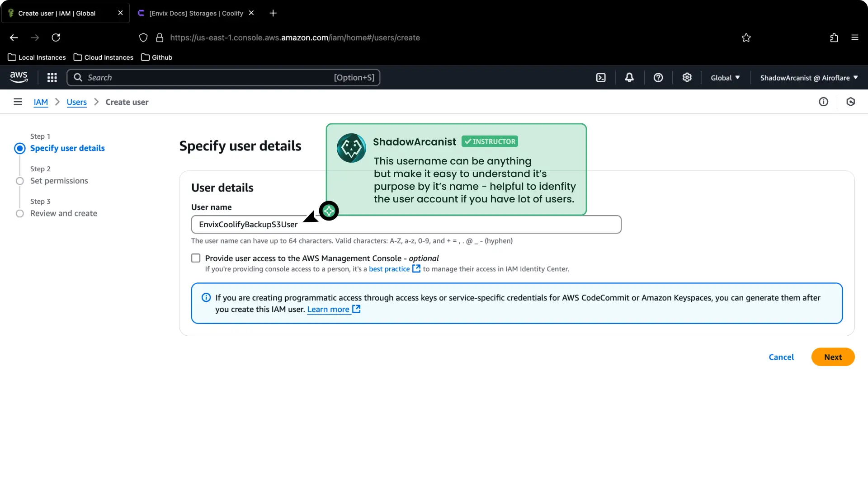Open AWS settings with the gear icon
The height and width of the screenshot is (488, 868).
(687, 77)
